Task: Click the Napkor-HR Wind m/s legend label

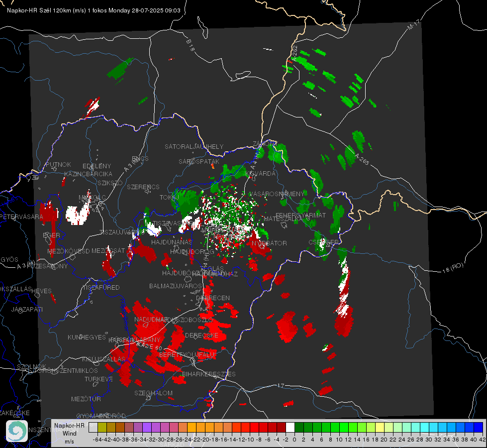Action: [69, 433]
